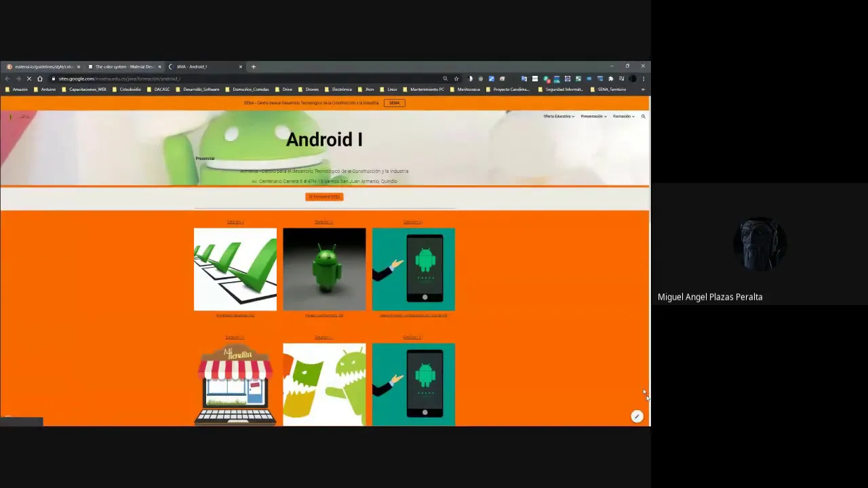Stop loading the page with the X button
This screenshot has height=488, width=868.
pos(28,79)
